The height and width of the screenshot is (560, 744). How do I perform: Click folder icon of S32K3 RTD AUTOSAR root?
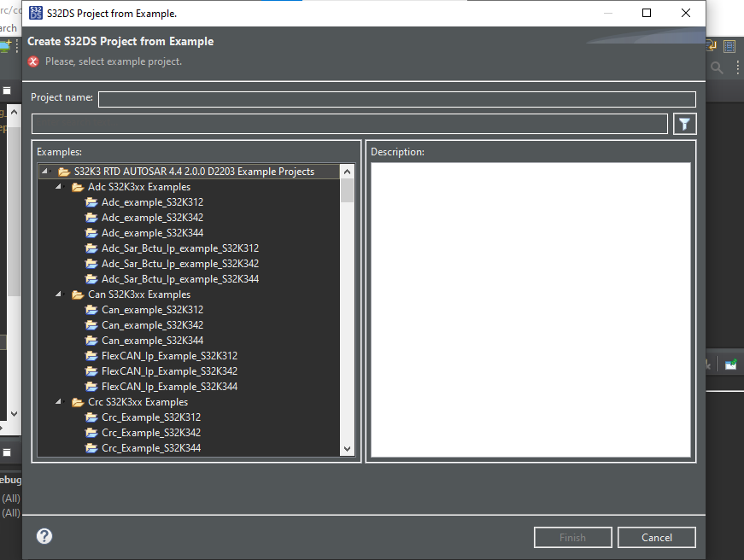(63, 172)
